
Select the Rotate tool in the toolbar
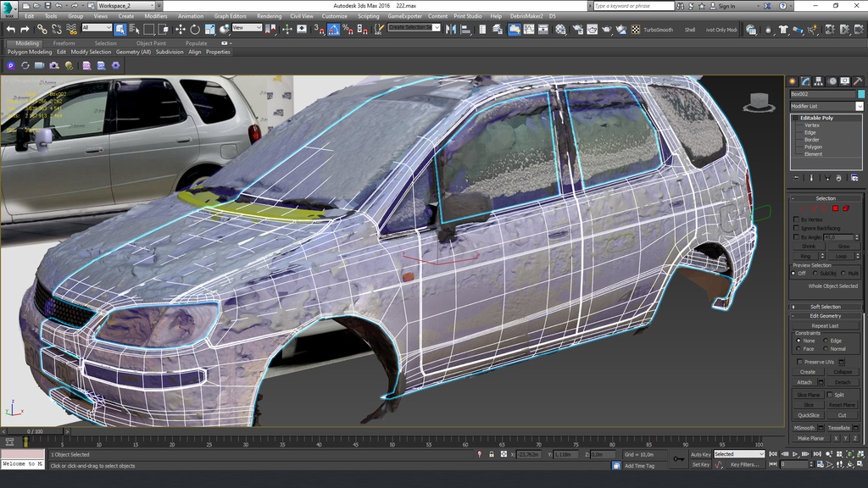(x=193, y=30)
